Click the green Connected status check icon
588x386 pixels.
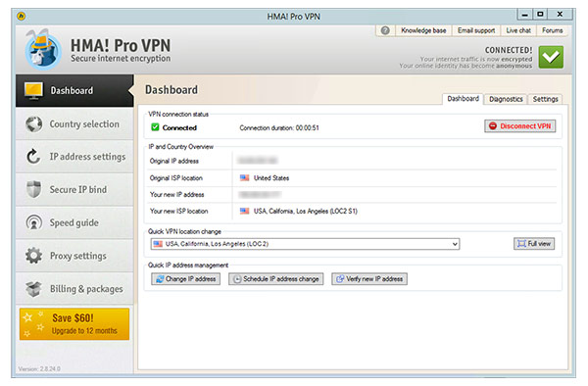[155, 127]
